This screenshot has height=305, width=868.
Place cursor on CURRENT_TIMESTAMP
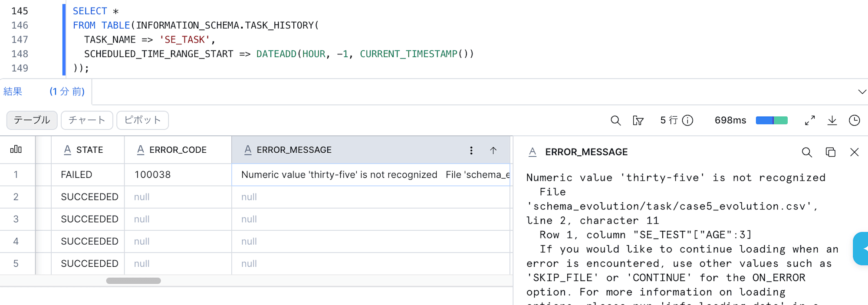(408, 54)
